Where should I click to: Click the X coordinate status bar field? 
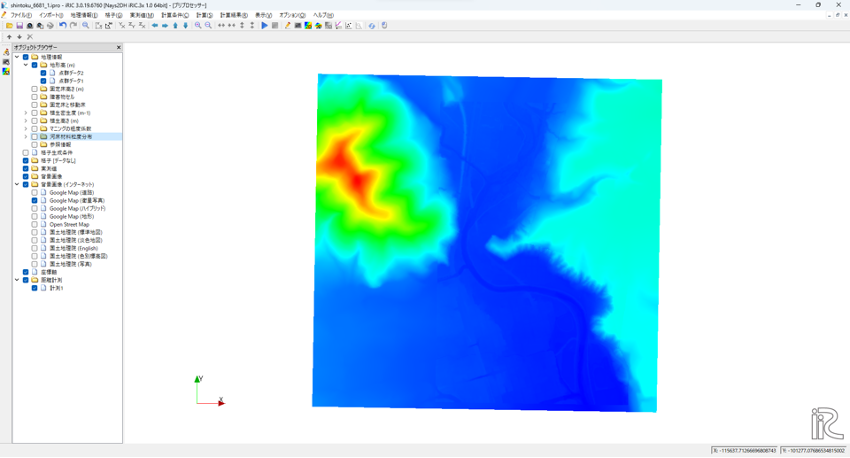(744, 450)
